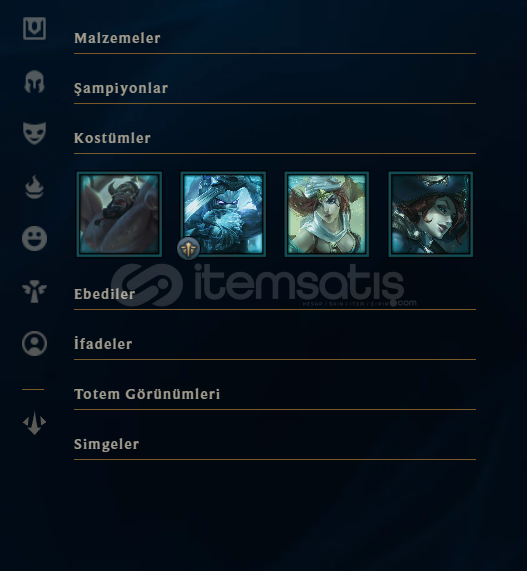The image size is (527, 571).
Task: Select the arrow emblem icon below divider
Action: pyautogui.click(x=35, y=423)
